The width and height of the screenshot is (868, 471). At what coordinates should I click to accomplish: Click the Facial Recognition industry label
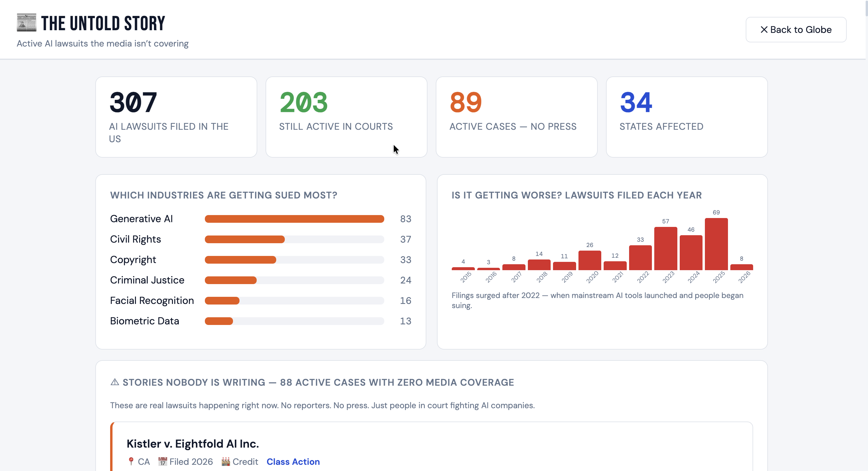[x=152, y=300]
